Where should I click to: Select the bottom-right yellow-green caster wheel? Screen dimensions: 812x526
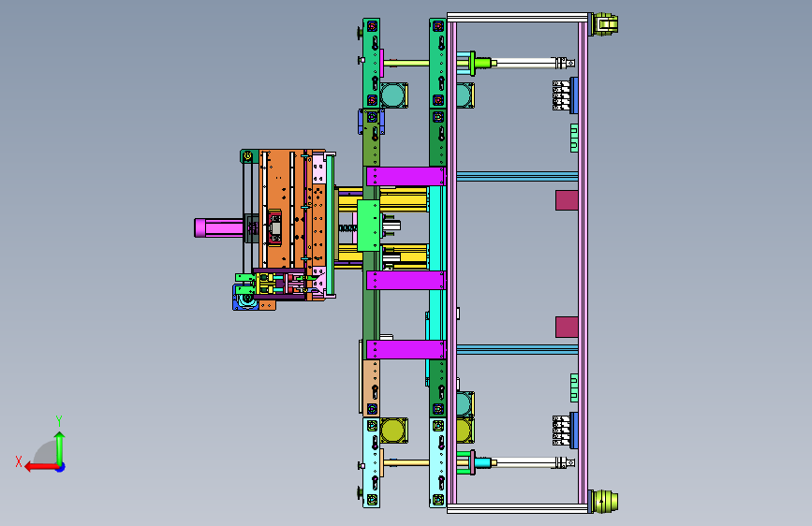pos(605,501)
